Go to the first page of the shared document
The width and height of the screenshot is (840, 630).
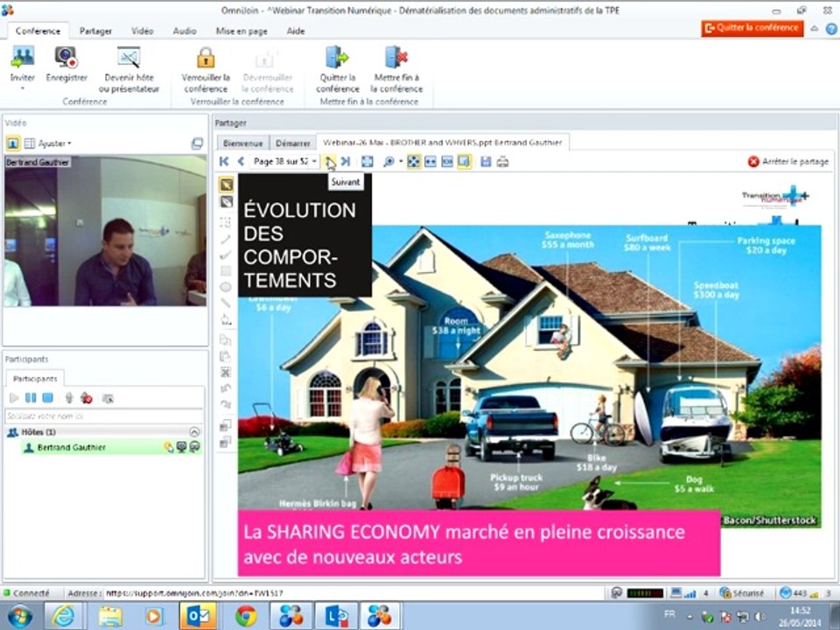pos(225,161)
